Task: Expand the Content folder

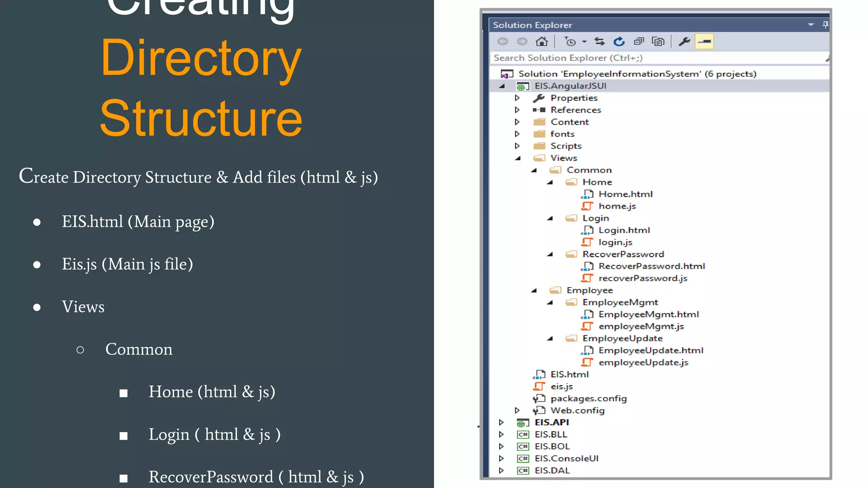Action: (517, 122)
